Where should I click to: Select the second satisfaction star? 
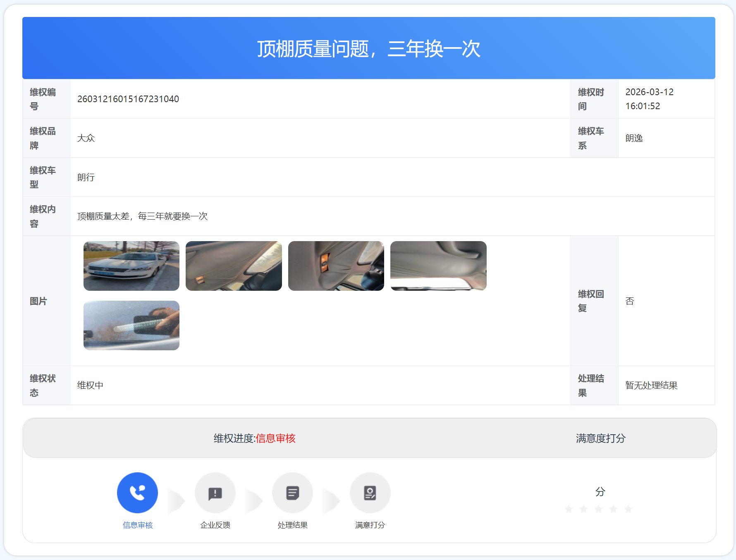pos(584,509)
